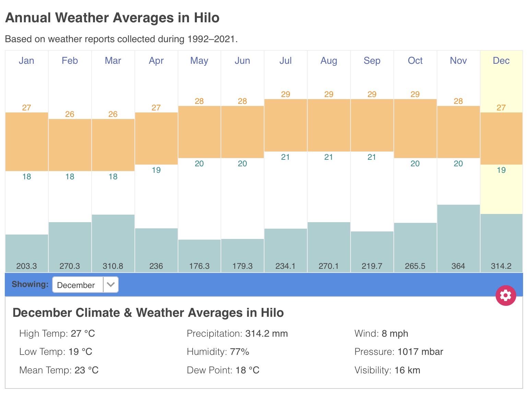Click the Nov month link
Screen dimensions: 532x396
tap(458, 61)
